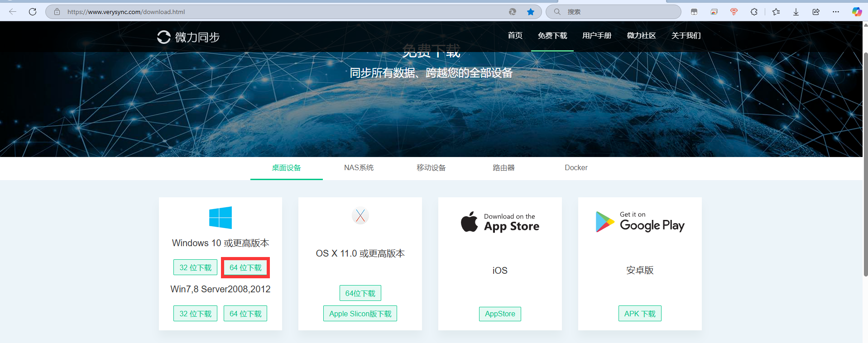Click the App Store badge
This screenshot has width=868, height=343.
500,222
